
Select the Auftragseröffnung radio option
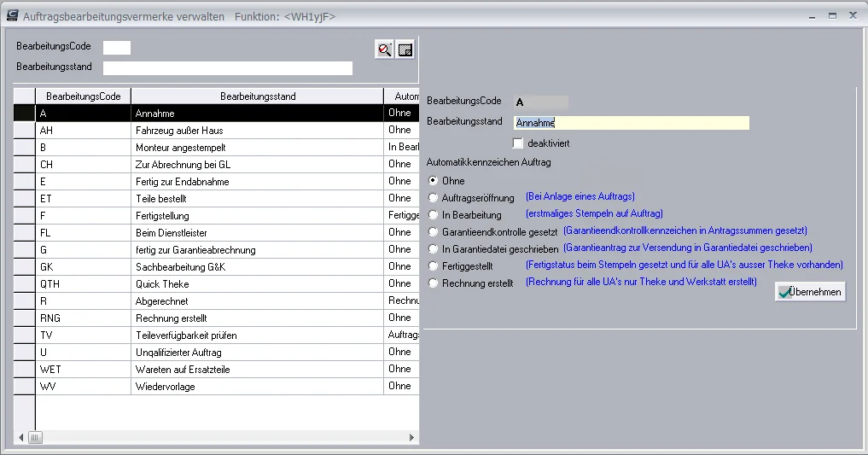pos(433,197)
